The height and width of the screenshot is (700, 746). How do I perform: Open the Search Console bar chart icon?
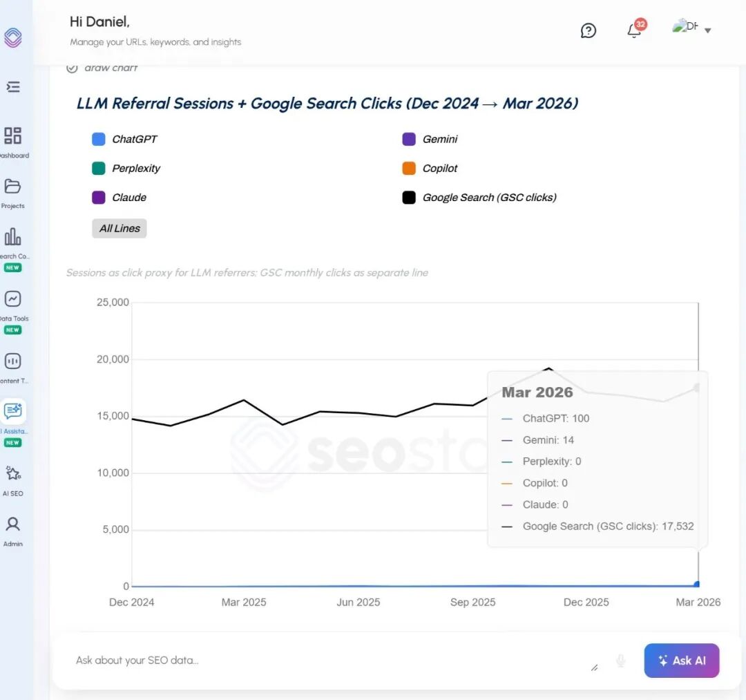point(12,237)
